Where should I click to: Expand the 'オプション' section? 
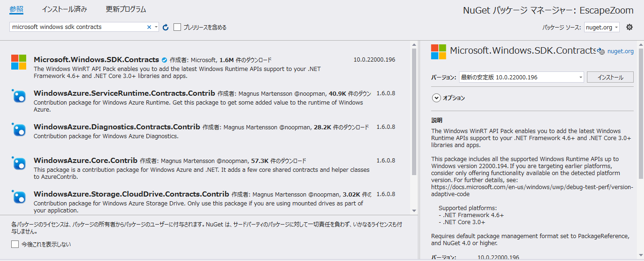(x=436, y=98)
